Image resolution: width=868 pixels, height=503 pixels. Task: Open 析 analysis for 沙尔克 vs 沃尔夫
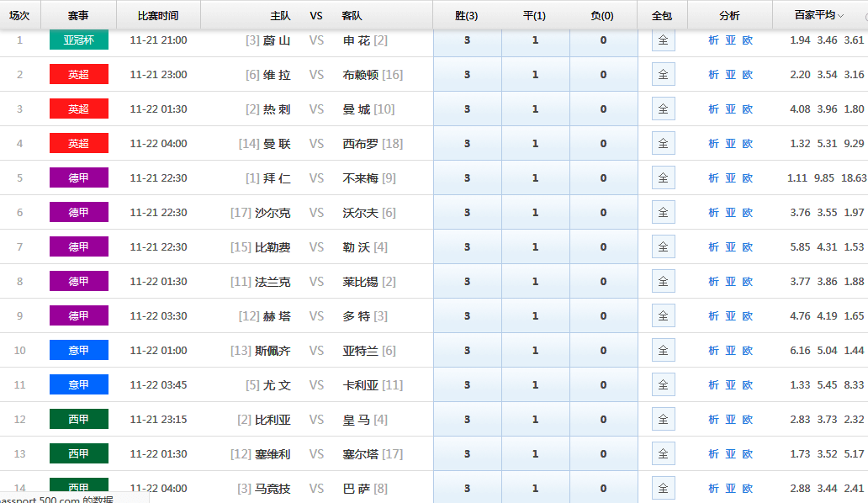pyautogui.click(x=713, y=213)
